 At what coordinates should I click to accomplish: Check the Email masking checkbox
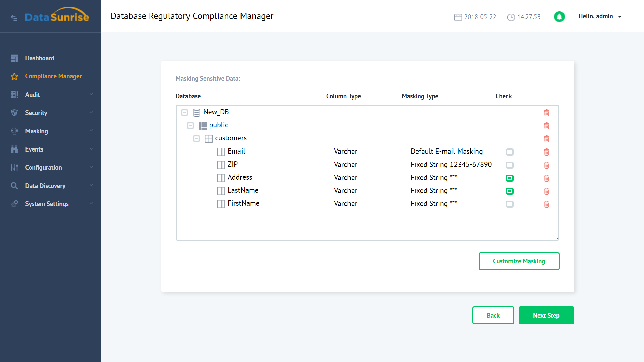pyautogui.click(x=509, y=152)
